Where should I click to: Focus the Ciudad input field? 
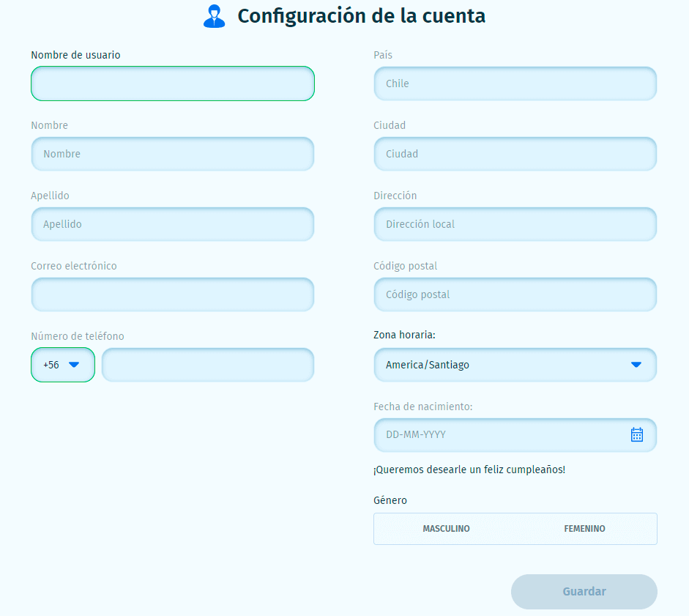point(515,154)
